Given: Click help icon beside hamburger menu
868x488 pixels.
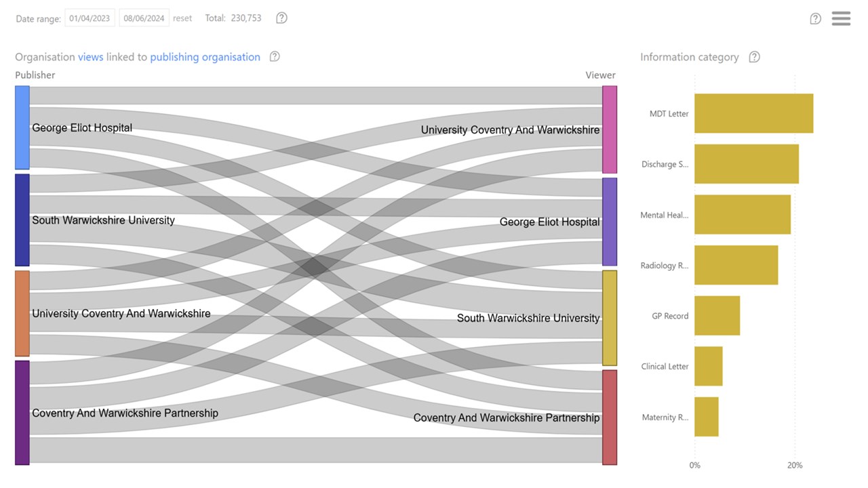Looking at the screenshot, I should coord(816,19).
